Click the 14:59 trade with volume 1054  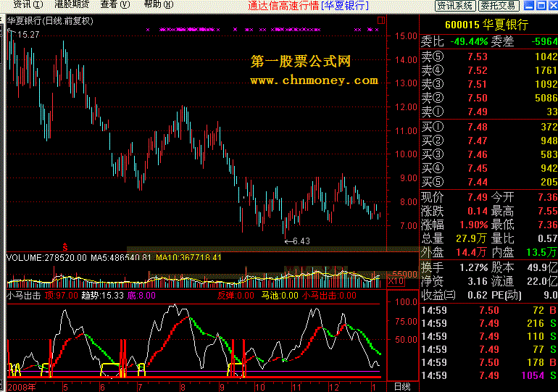489,375
